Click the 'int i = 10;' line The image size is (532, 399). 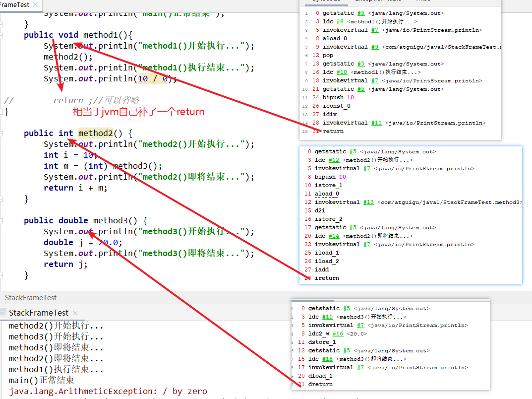tap(70, 155)
